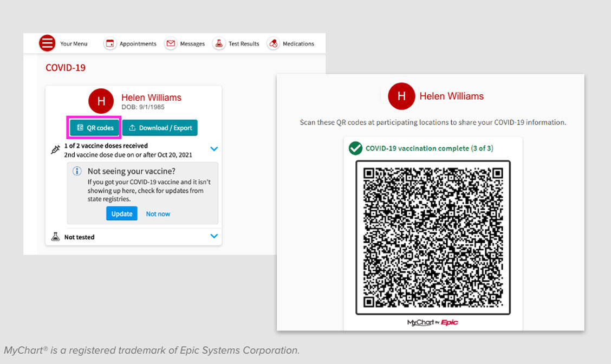Click the green vaccination complete checkmark
The height and width of the screenshot is (364, 611).
[x=355, y=148]
